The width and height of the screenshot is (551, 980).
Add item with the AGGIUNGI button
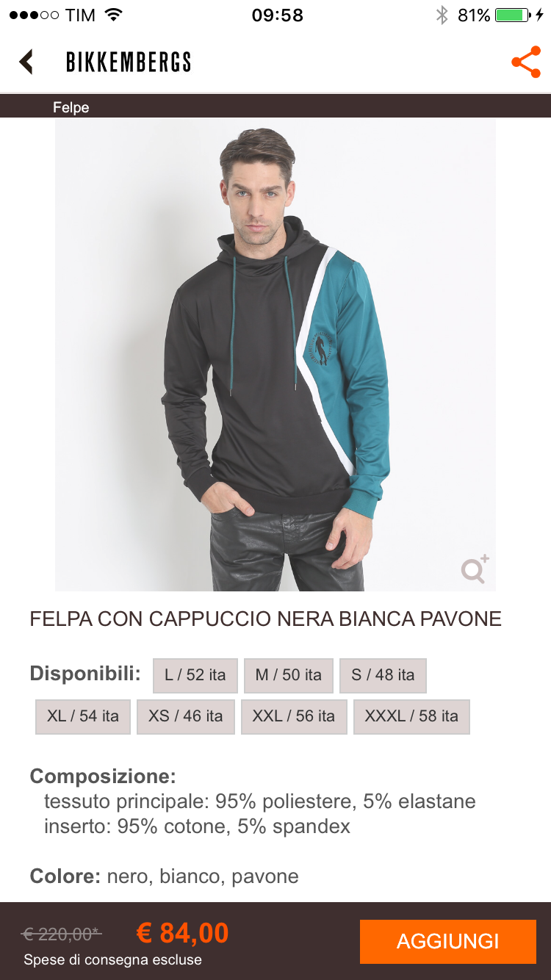tap(448, 941)
